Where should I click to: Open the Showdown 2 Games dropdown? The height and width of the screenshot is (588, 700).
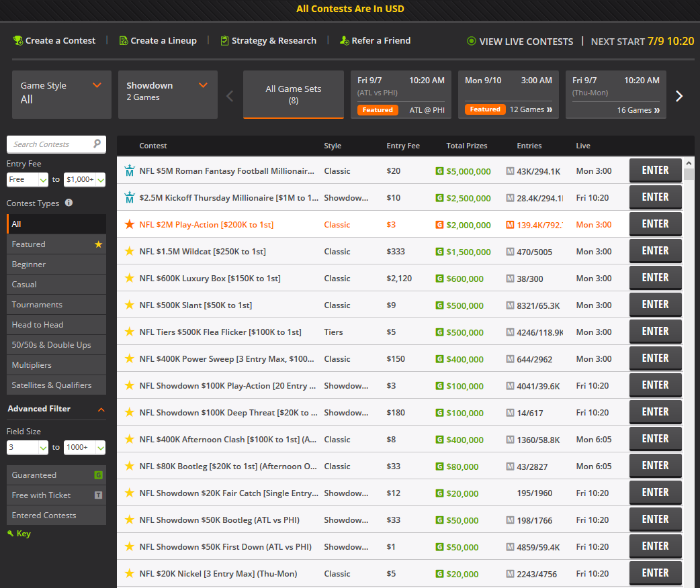tap(168, 95)
